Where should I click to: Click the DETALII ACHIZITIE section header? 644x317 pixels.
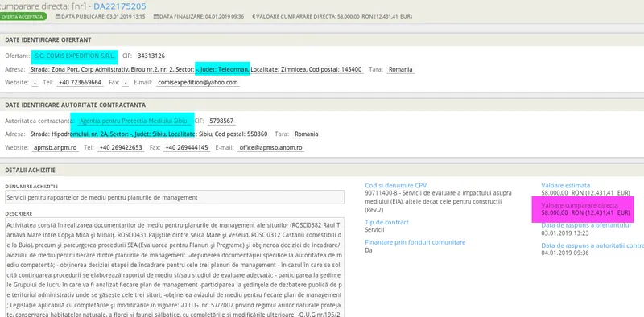[30, 170]
